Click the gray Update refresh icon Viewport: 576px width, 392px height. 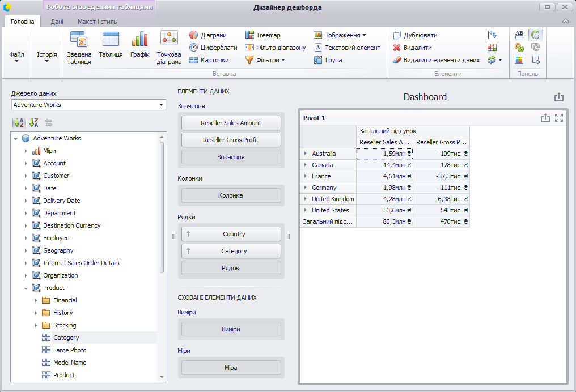[536, 48]
